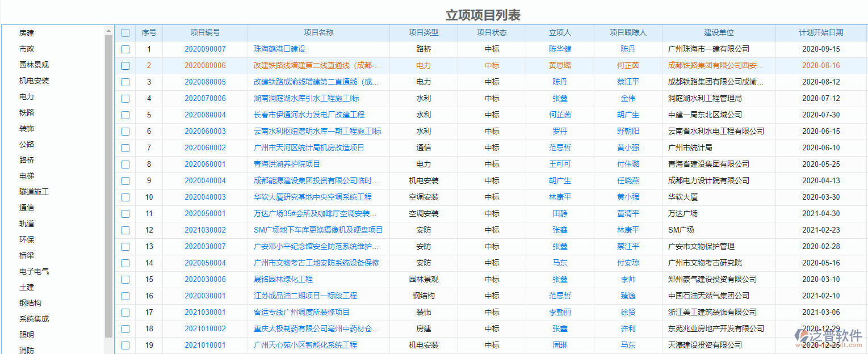The width and height of the screenshot is (868, 354).
Task: Click founder 黄思璐 link
Action: (x=560, y=65)
